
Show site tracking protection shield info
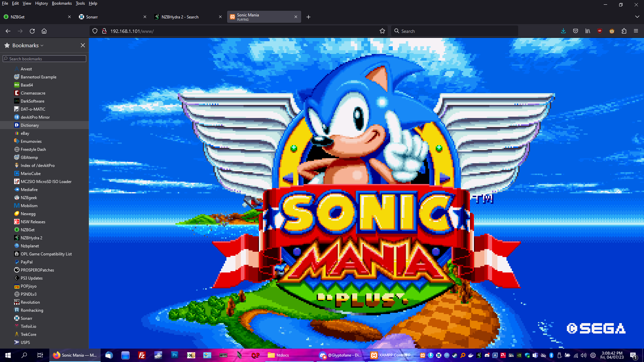click(x=95, y=31)
